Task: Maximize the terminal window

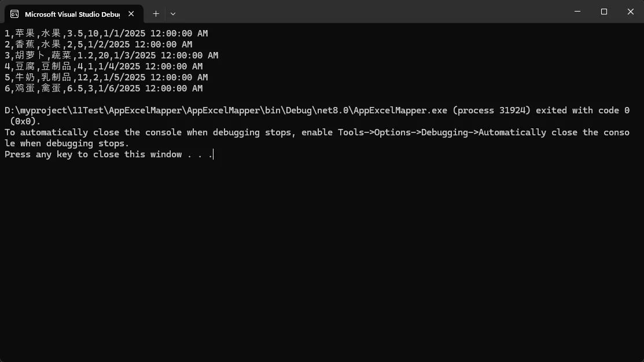Action: [x=604, y=12]
